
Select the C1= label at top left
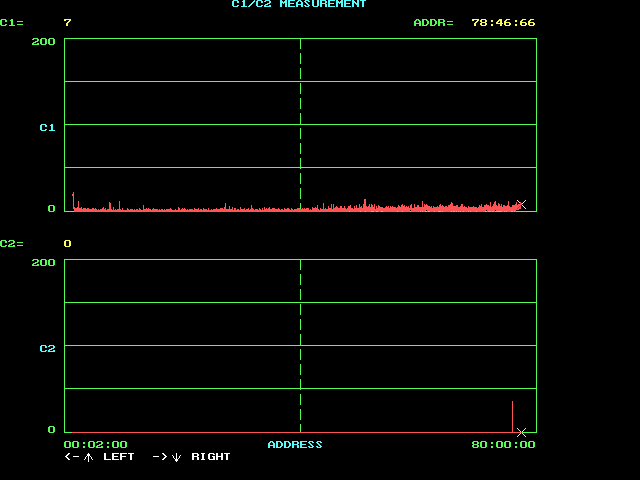[x=12, y=22]
